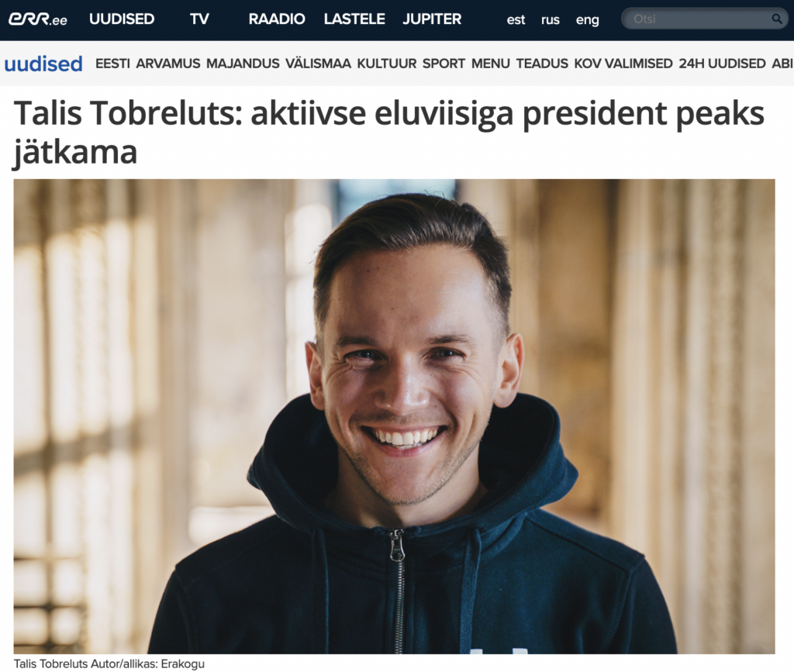The image size is (794, 672).
Task: Select the ARVAMUS news category
Action: [x=168, y=64]
